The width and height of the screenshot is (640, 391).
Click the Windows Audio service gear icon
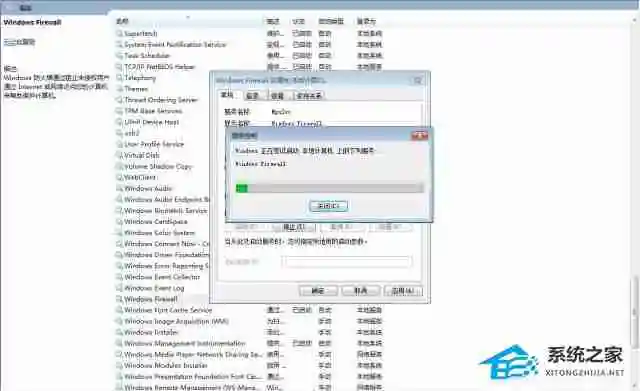pyautogui.click(x=119, y=189)
